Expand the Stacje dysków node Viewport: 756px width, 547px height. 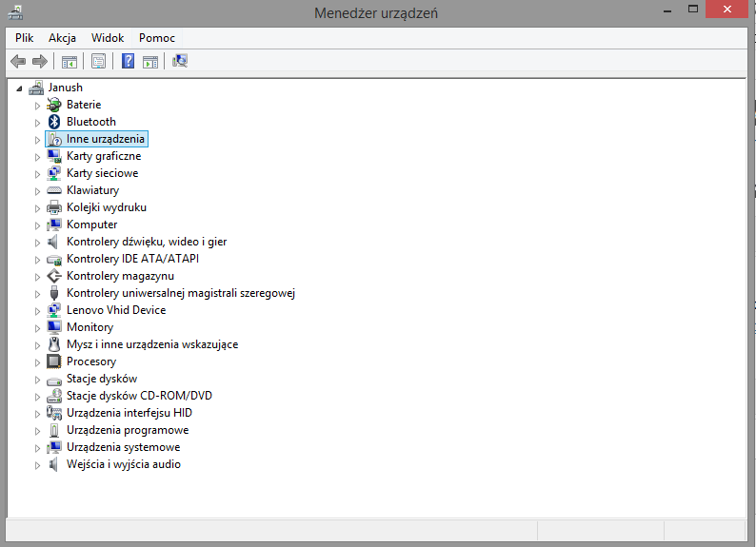[37, 380]
